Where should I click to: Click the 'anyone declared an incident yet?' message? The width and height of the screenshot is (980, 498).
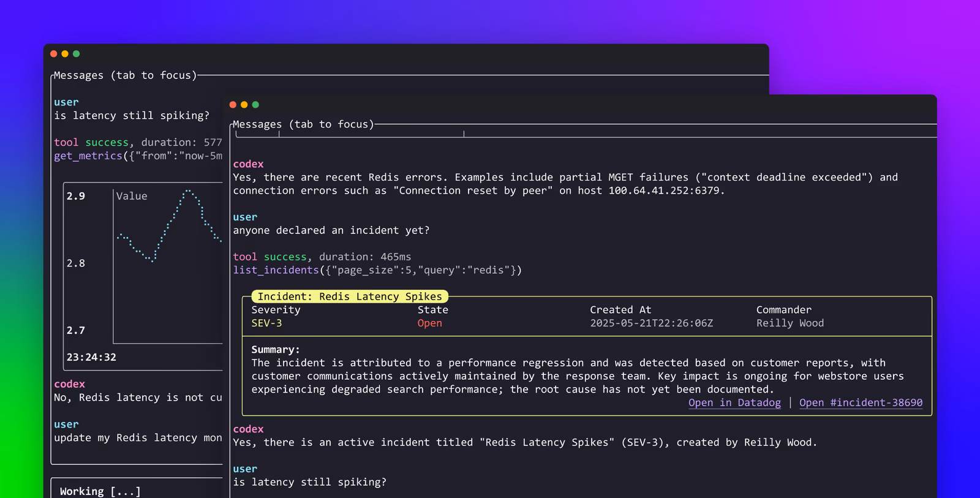pyautogui.click(x=331, y=230)
